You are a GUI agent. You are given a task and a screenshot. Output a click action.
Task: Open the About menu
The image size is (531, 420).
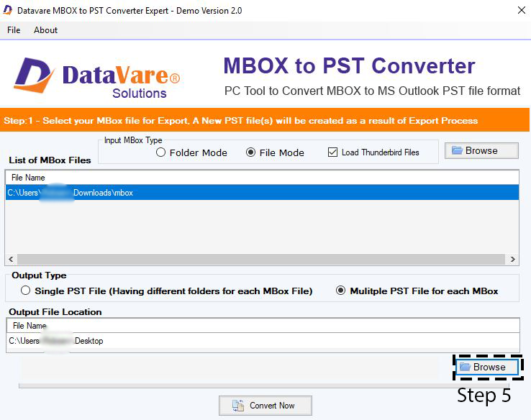click(45, 30)
